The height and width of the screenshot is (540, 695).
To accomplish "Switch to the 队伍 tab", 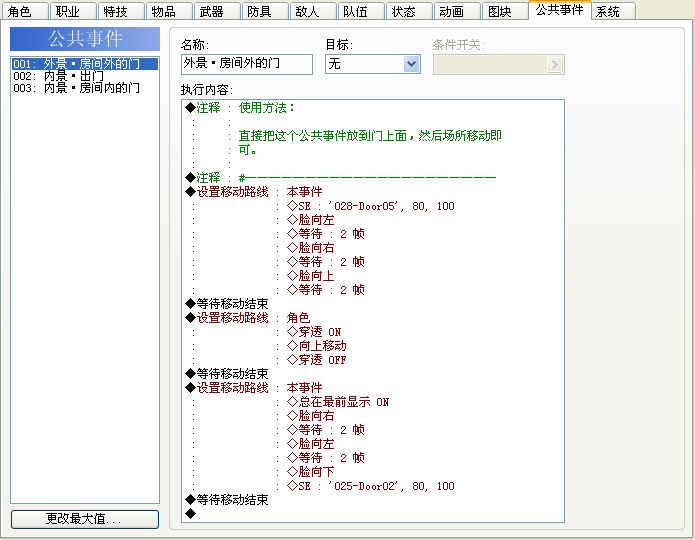I will [361, 11].
